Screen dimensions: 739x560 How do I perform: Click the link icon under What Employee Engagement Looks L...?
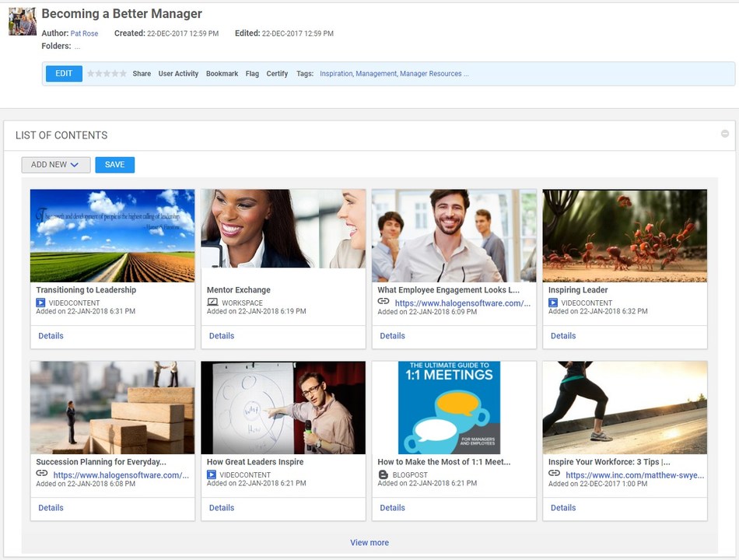[384, 303]
